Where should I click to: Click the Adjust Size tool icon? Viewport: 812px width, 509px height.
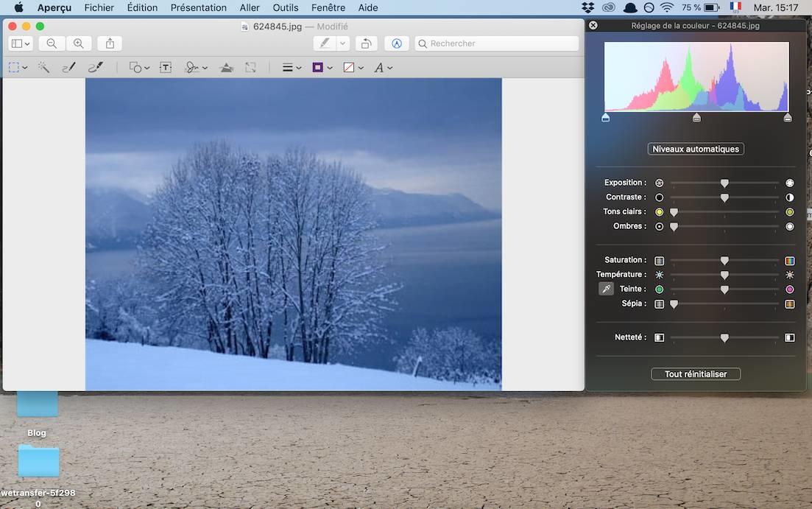click(250, 67)
